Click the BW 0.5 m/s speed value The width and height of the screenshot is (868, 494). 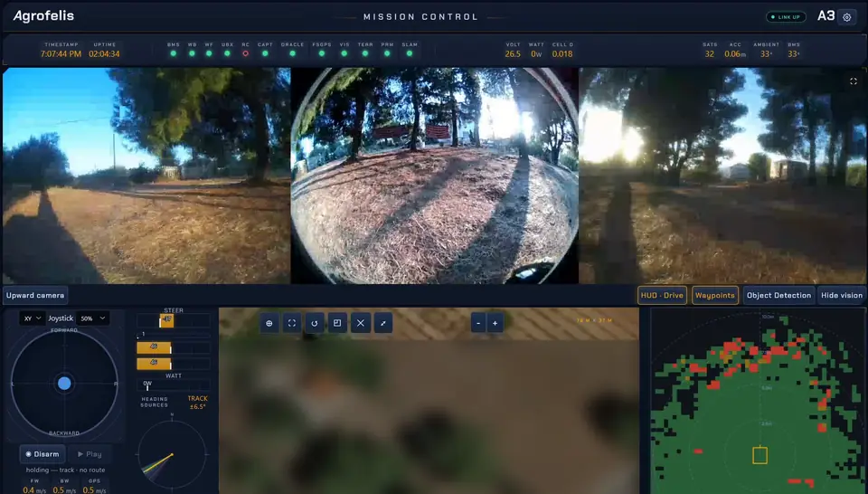tap(65, 490)
